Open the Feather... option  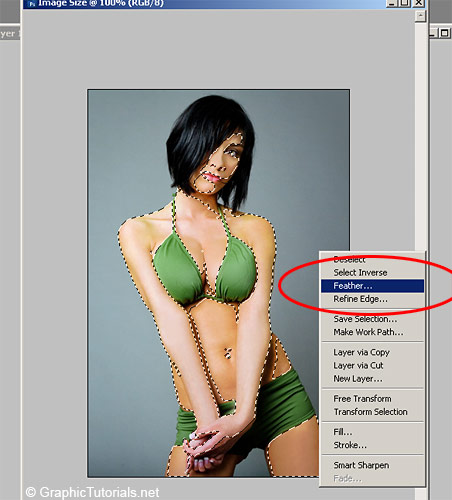(x=372, y=286)
